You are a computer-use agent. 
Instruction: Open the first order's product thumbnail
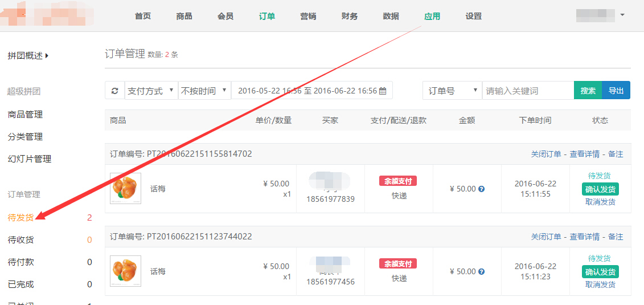125,189
